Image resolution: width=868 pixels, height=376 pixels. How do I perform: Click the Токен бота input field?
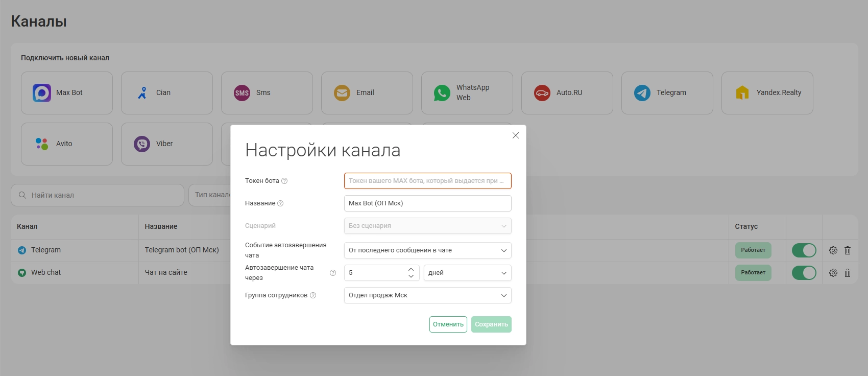coord(427,181)
